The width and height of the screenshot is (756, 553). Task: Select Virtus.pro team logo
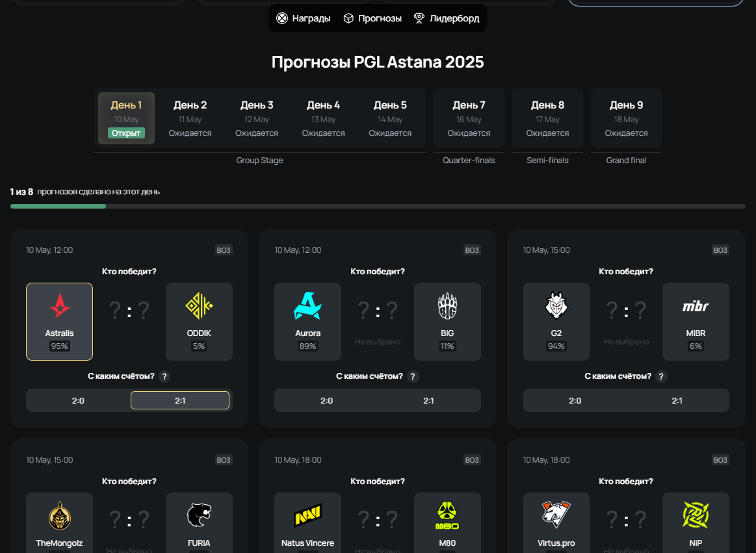pos(556,515)
